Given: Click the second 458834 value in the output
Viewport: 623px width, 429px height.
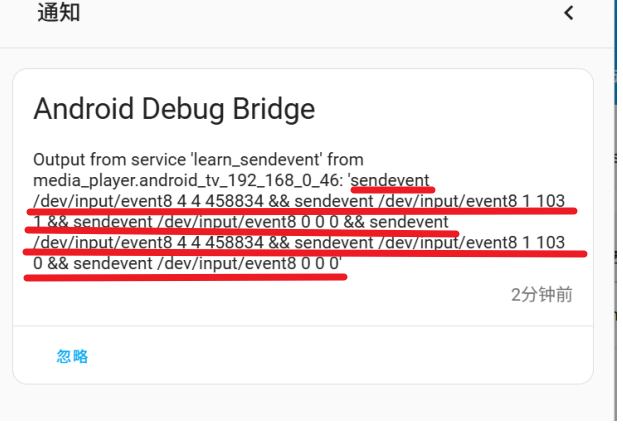Looking at the screenshot, I should click(x=234, y=242).
